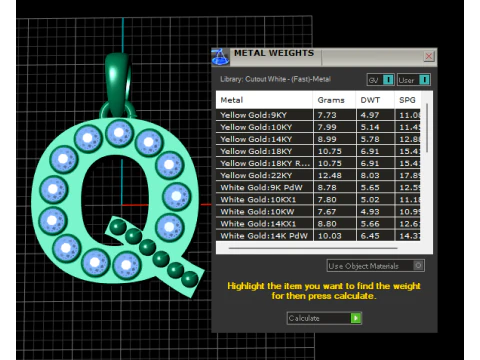Select the White Gold:9K PdW row
Screen dimensions: 480x360
318,187
